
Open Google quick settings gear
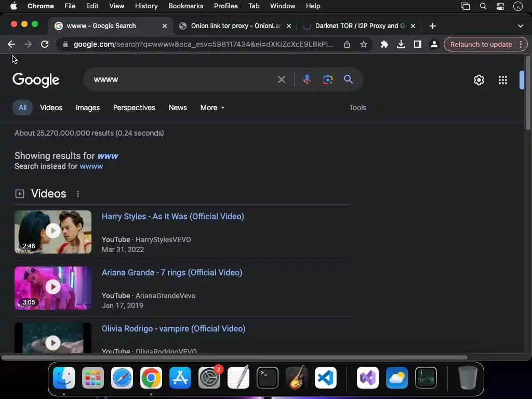pyautogui.click(x=478, y=80)
